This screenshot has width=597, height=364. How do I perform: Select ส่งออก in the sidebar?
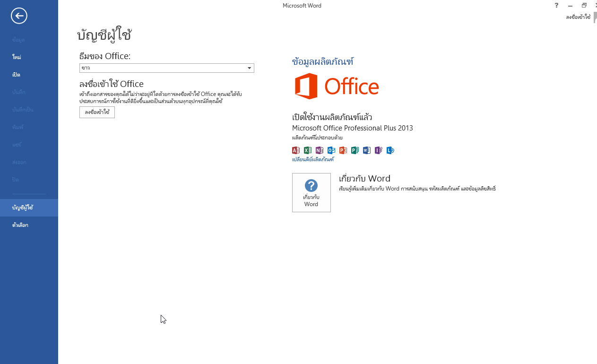coord(29,162)
